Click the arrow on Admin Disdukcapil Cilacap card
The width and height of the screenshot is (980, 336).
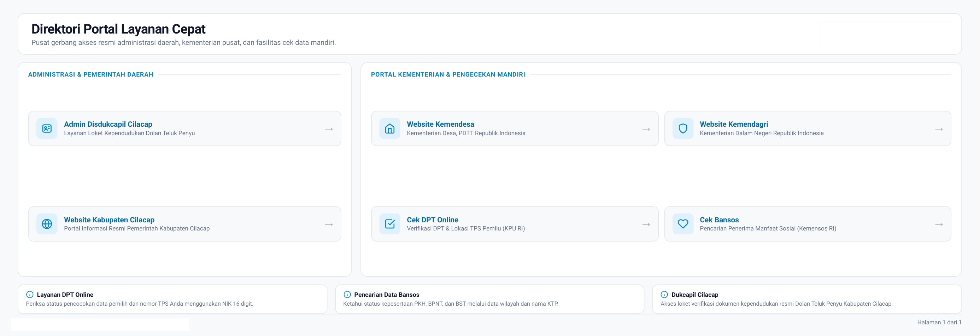click(329, 129)
